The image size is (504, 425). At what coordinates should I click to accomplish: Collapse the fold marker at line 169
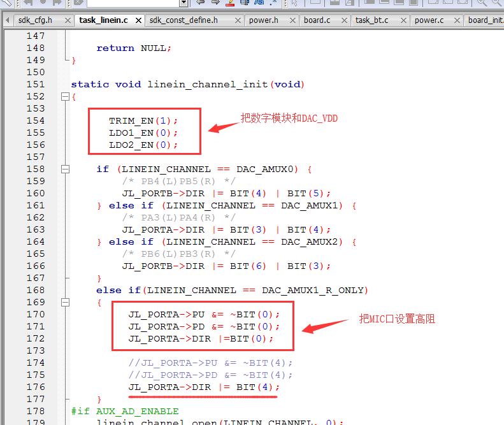point(65,302)
